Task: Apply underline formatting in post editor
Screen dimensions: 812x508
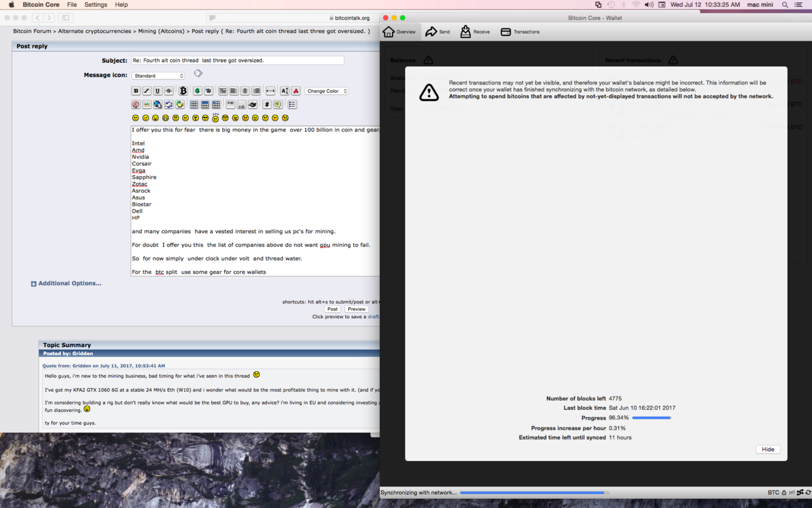Action: [158, 91]
